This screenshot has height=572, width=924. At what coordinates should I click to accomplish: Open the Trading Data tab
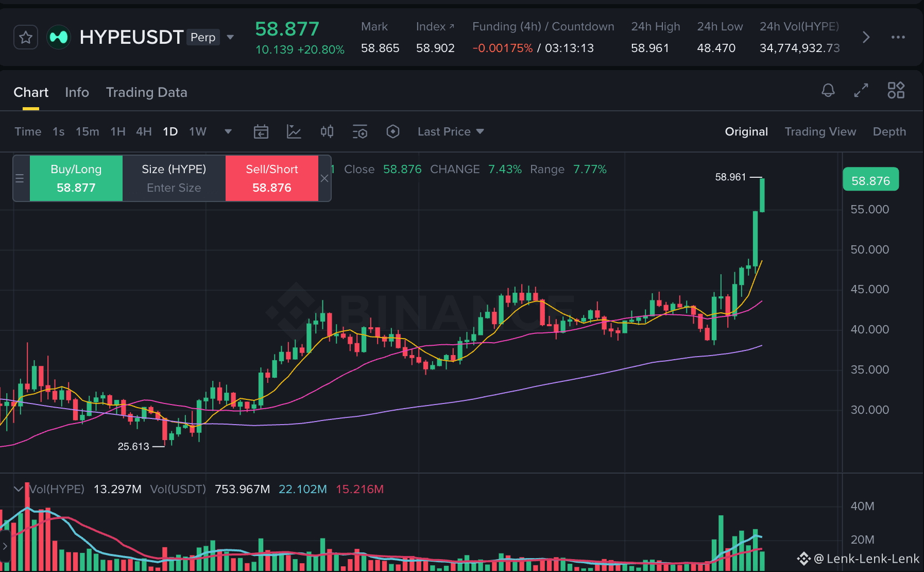pos(146,92)
